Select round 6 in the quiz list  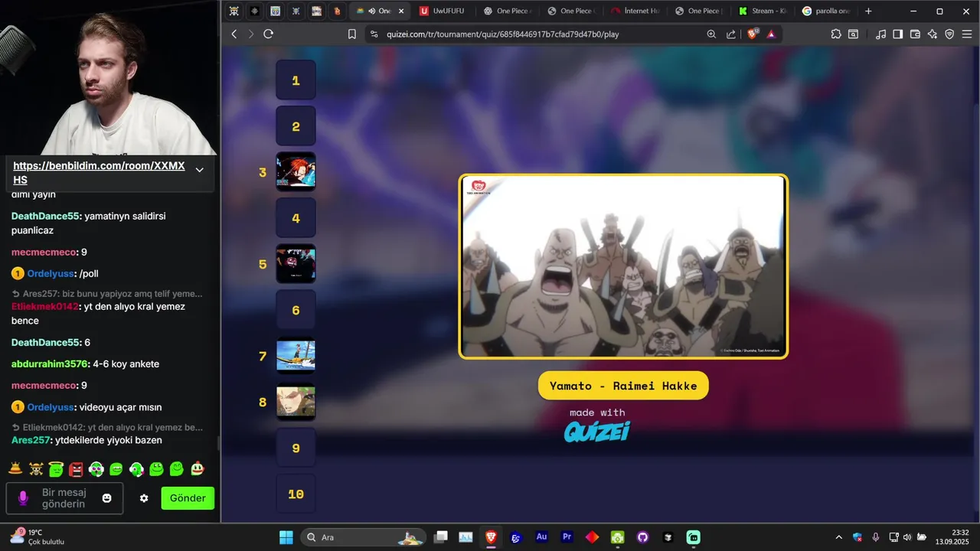coord(296,310)
